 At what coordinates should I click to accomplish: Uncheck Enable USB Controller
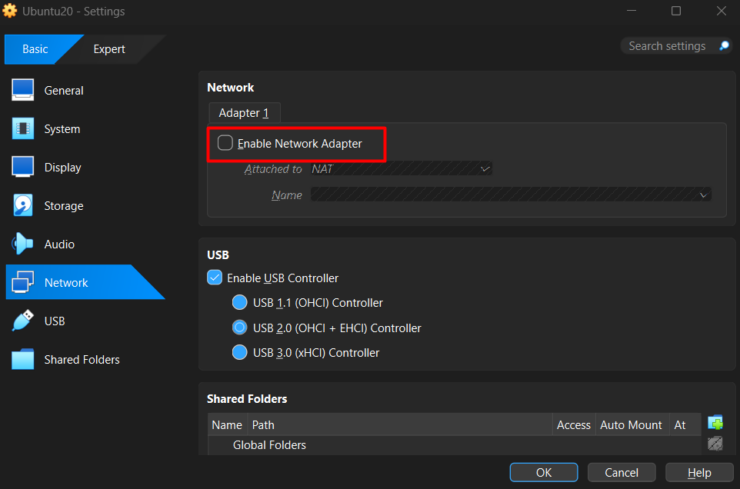point(214,278)
